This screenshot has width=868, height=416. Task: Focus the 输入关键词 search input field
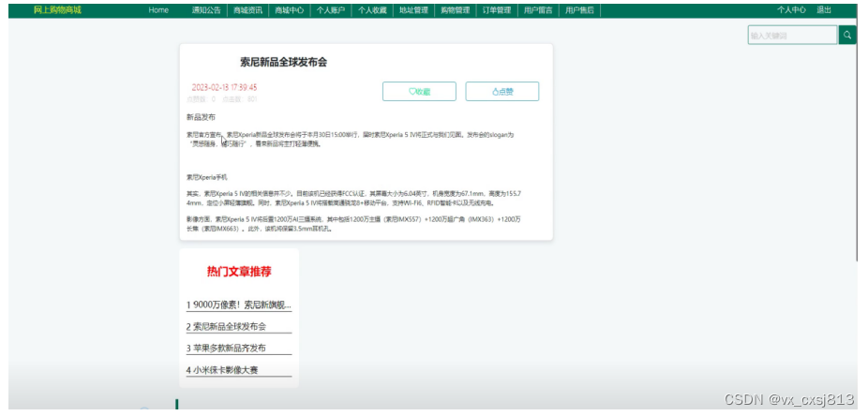coord(793,35)
